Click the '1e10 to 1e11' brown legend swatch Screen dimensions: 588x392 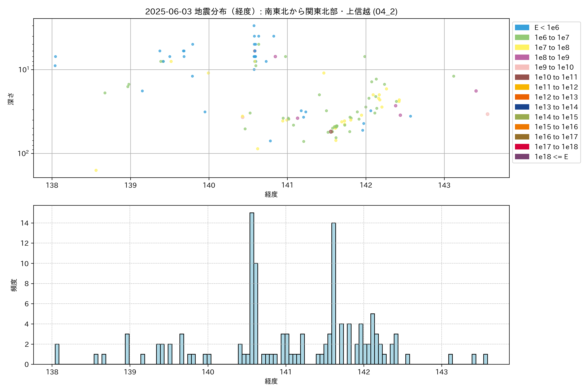point(522,77)
